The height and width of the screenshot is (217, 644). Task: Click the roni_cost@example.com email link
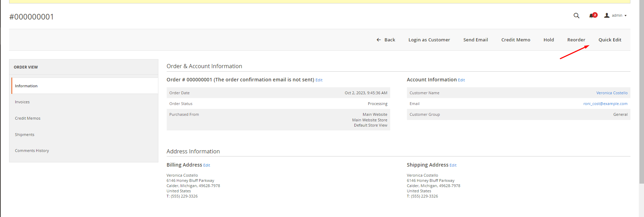coord(605,104)
